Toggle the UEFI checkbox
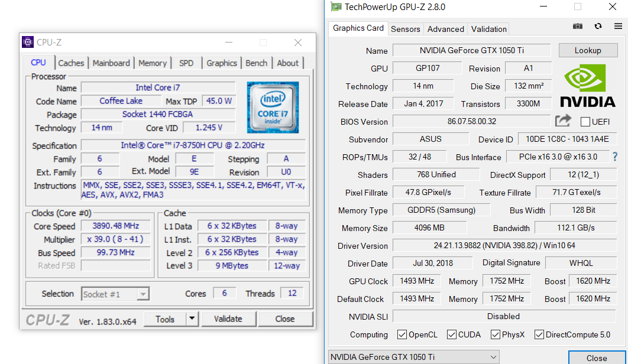628x364 pixels. tap(585, 122)
